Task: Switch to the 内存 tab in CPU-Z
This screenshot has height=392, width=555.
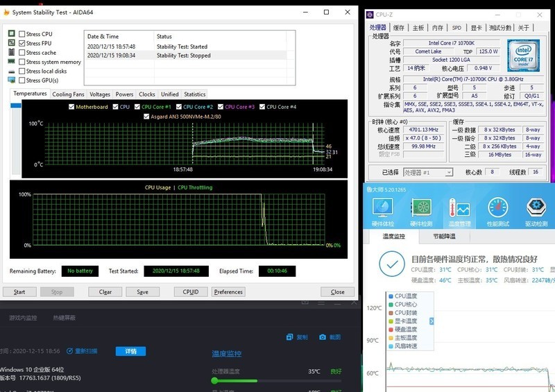Action: (x=437, y=28)
